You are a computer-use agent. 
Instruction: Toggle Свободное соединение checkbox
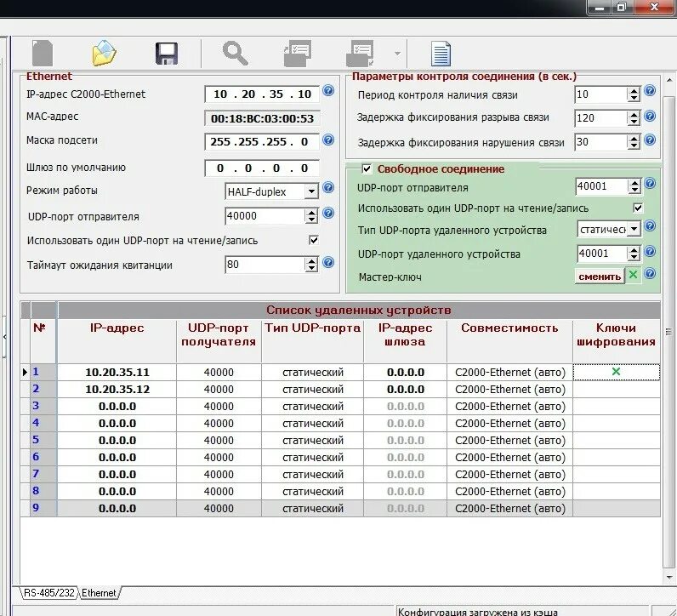point(367,169)
